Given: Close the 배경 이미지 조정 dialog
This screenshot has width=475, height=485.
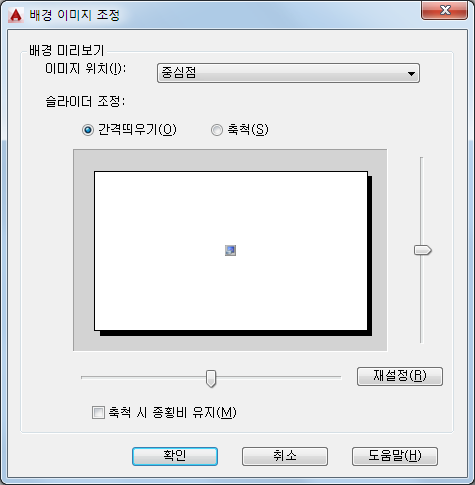Looking at the screenshot, I should click(x=444, y=10).
